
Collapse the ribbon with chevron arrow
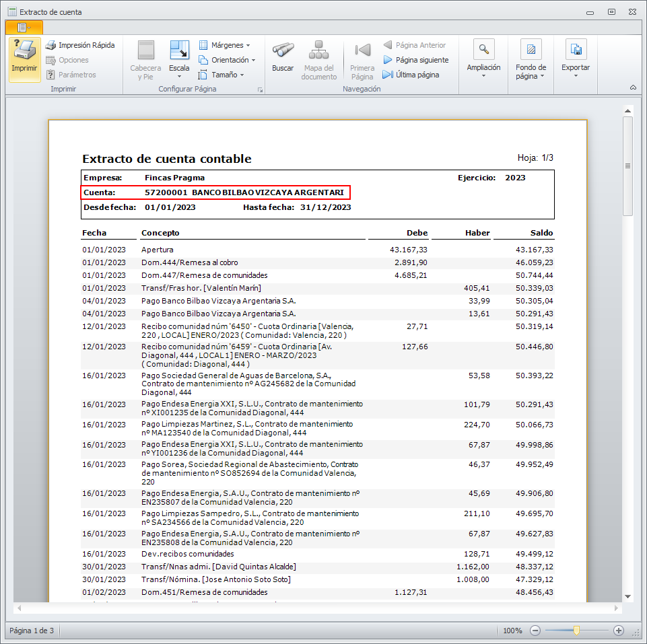[633, 88]
